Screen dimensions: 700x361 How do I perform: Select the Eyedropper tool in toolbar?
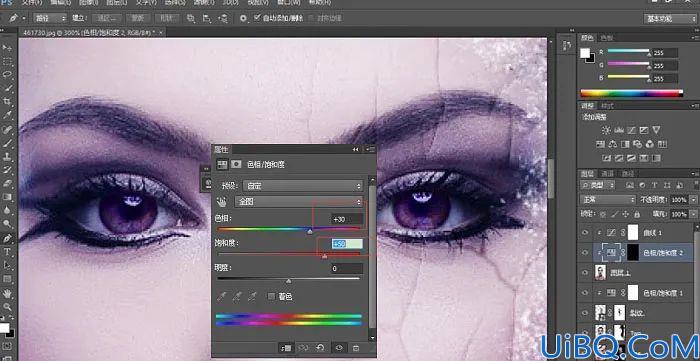(x=7, y=115)
